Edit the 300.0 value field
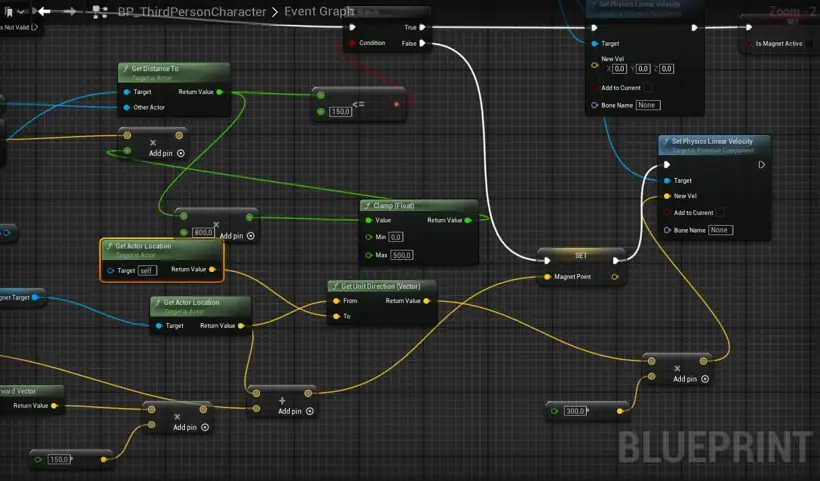 tap(575, 411)
